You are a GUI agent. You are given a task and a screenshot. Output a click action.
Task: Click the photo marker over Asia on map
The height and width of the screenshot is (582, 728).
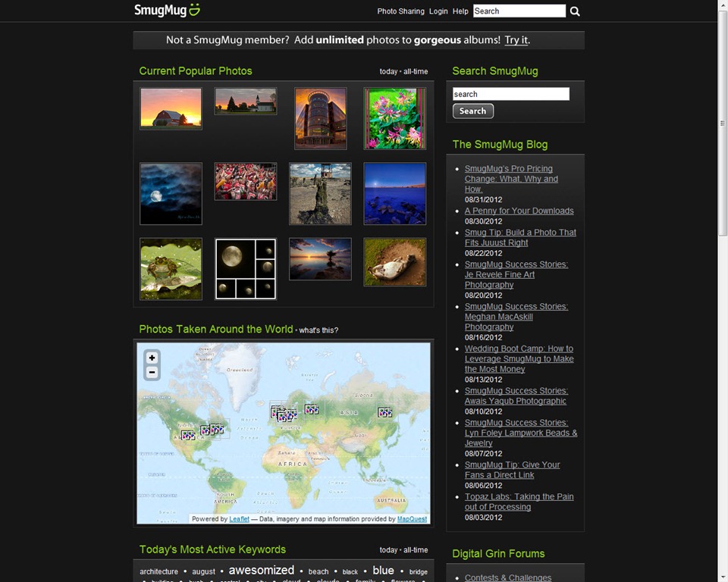(385, 412)
